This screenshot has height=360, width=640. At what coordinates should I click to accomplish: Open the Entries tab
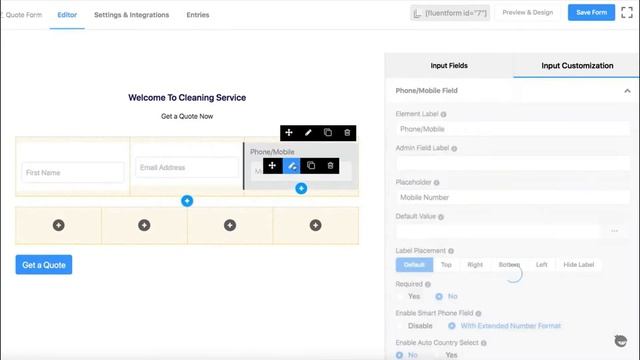coord(198,15)
